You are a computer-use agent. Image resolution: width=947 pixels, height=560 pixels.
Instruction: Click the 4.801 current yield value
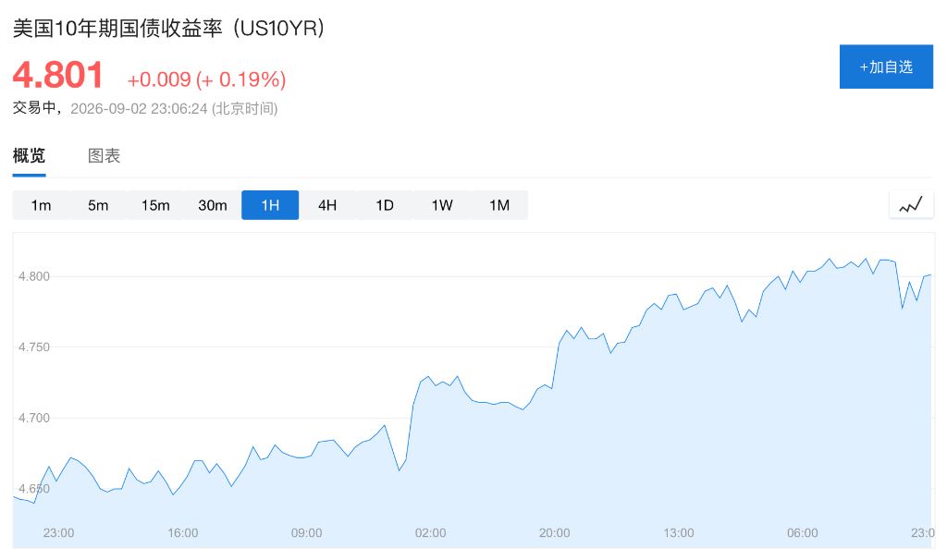tap(58, 75)
